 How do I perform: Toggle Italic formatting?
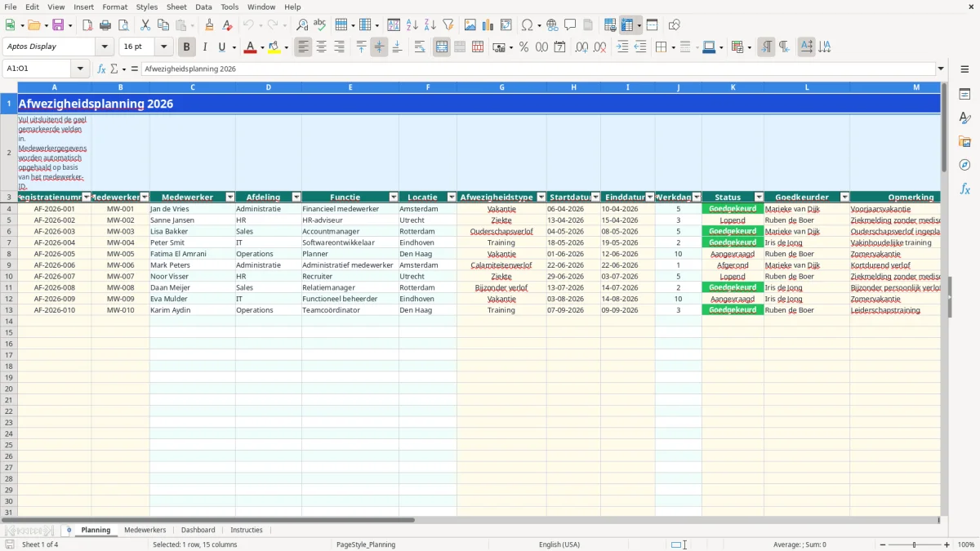coord(204,47)
